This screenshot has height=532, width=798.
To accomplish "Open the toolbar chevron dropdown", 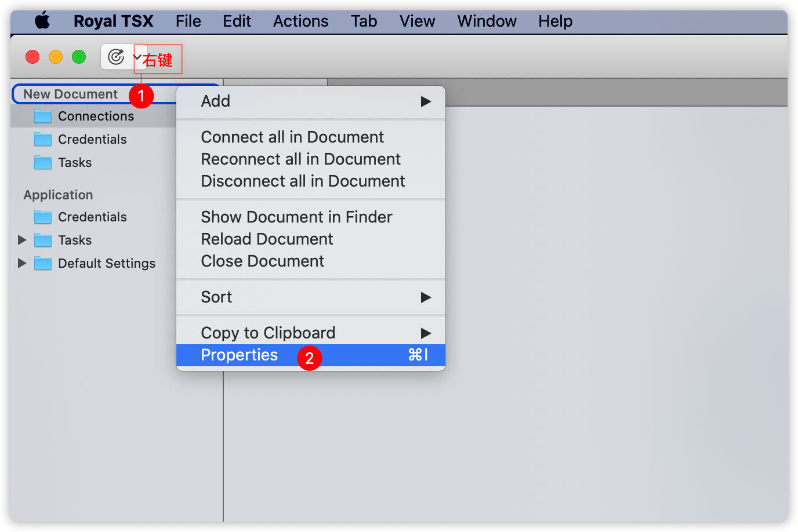I will click(x=137, y=57).
